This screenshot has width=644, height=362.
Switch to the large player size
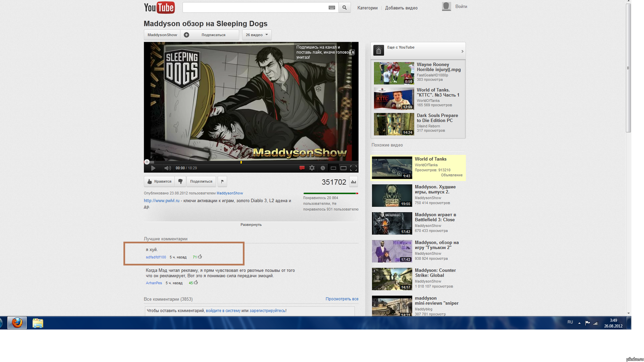tap(343, 168)
